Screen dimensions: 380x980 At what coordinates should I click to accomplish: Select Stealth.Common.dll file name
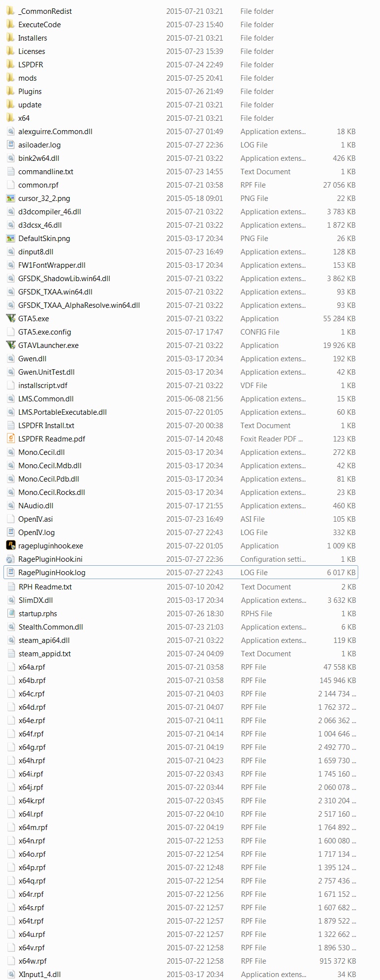point(51,627)
